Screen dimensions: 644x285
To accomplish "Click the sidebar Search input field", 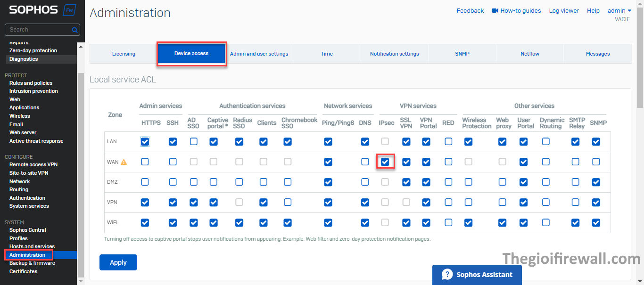I will pos(38,30).
